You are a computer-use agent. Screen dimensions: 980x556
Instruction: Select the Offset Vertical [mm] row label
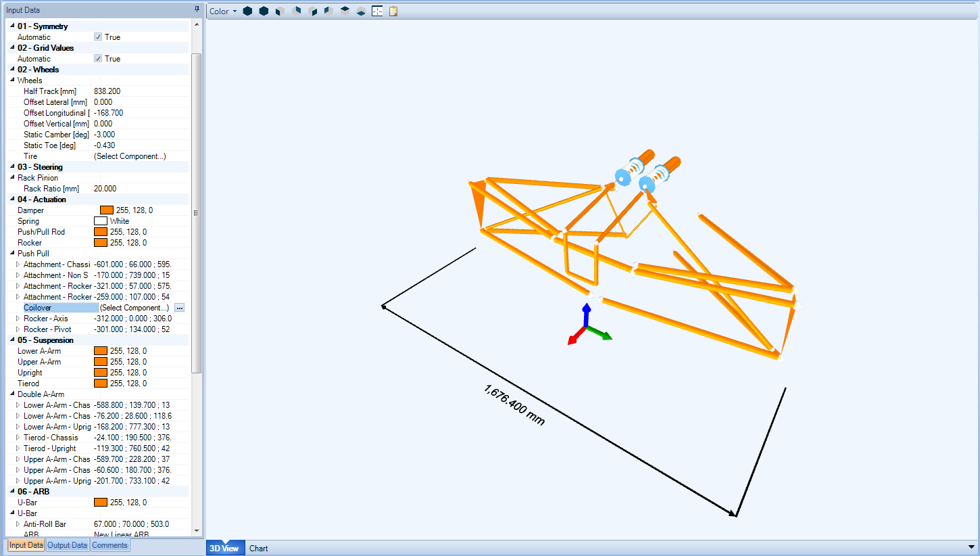56,124
